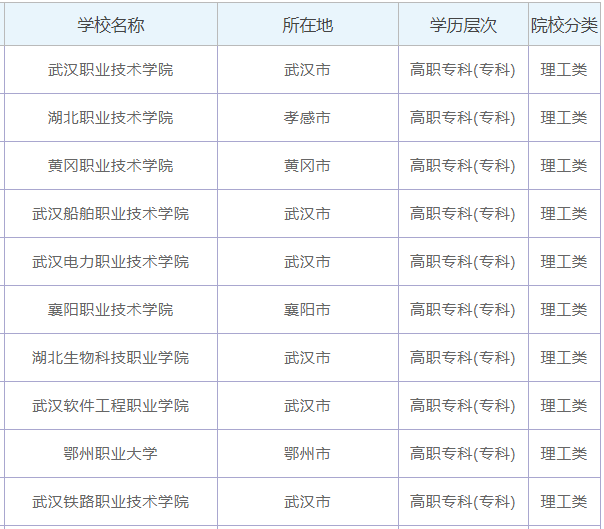Click 武汉市 in 武汉铁路职业技术学院 row
The height and width of the screenshot is (529, 604).
[x=307, y=502]
